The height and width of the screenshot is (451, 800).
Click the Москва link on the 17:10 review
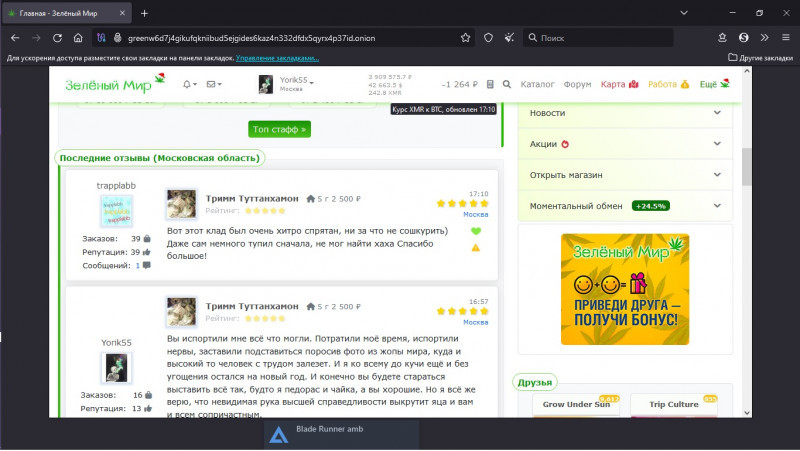475,214
